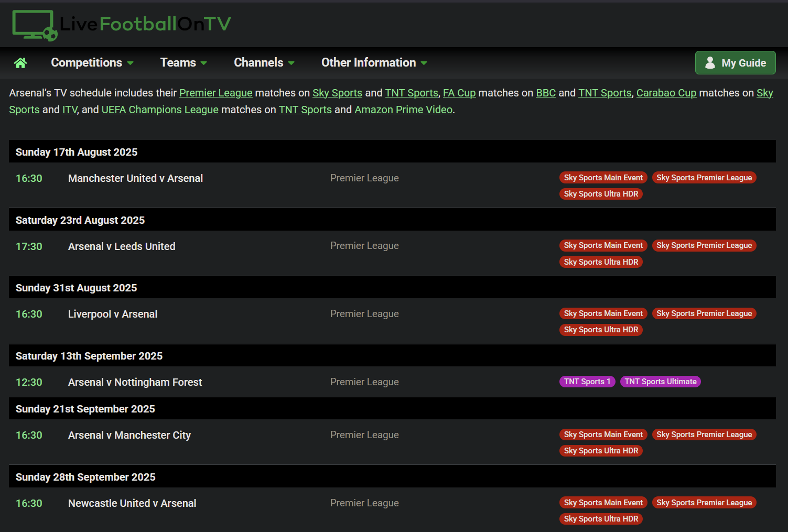Click Sky Sports Main Event badge for Leeds United match
788x532 pixels.
603,245
